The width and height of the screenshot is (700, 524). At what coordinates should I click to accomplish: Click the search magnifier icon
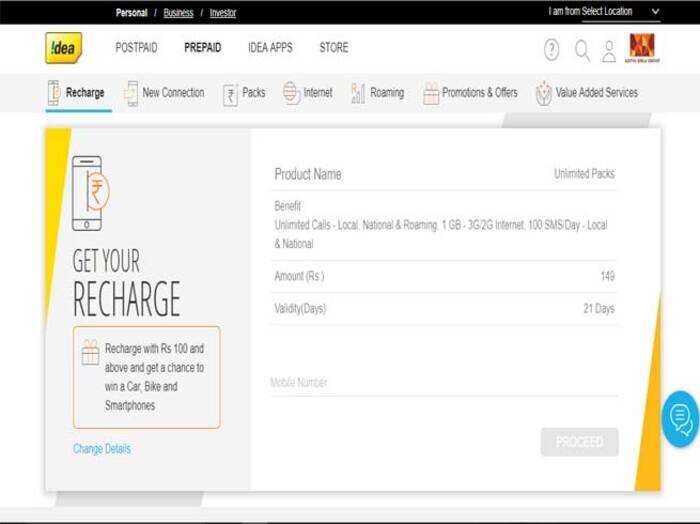[582, 50]
